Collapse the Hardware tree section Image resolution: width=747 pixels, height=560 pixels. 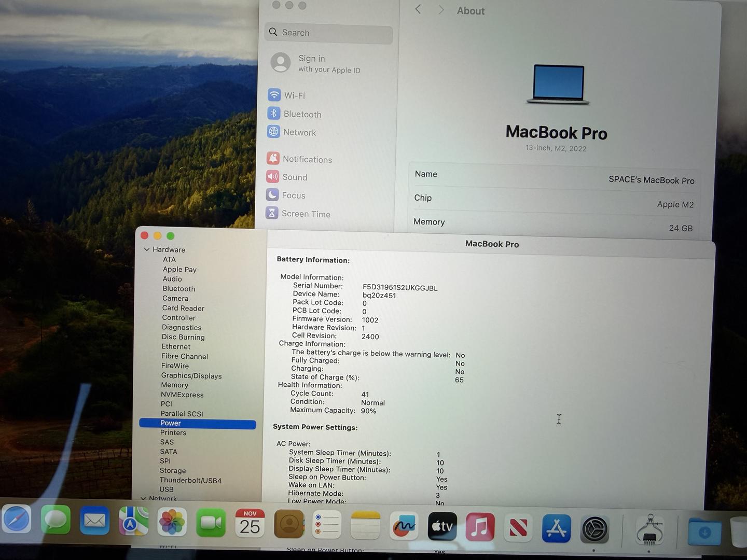[147, 249]
